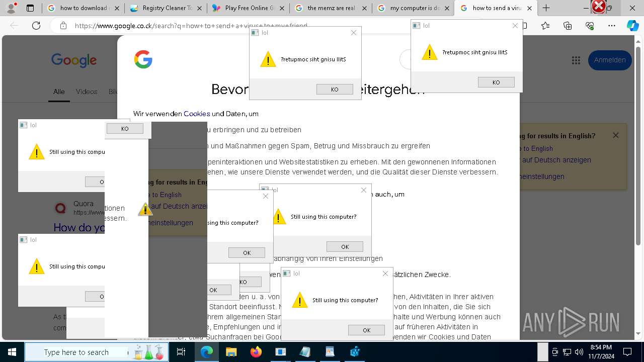Screen dimensions: 644x362
Task: Close 'the memz are real' tab
Action: coord(364,8)
